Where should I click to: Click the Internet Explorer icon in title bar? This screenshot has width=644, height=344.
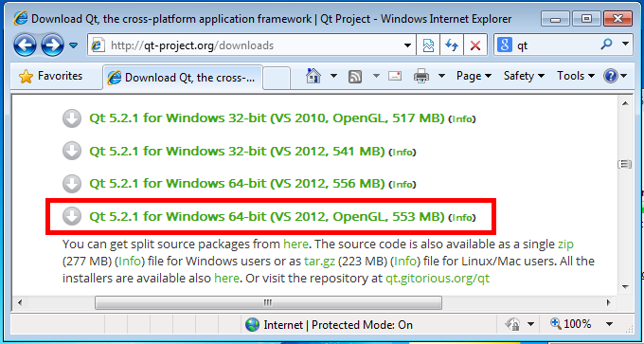click(21, 19)
